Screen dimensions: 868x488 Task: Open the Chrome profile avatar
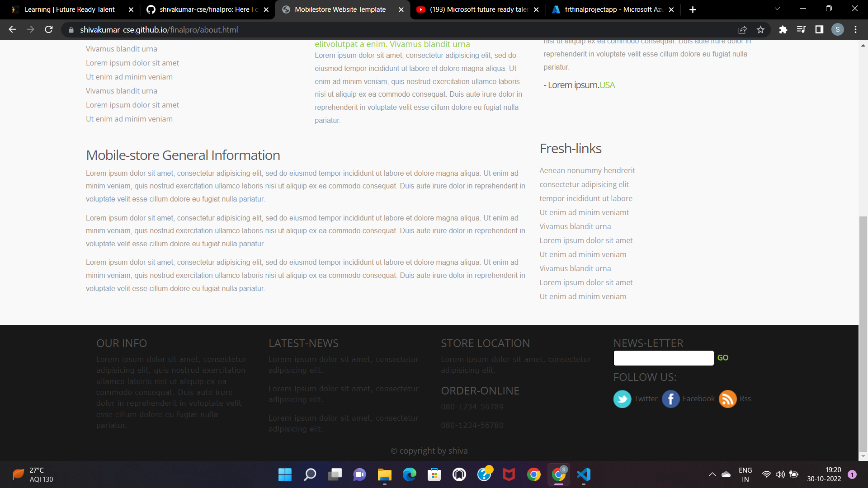coord(837,29)
